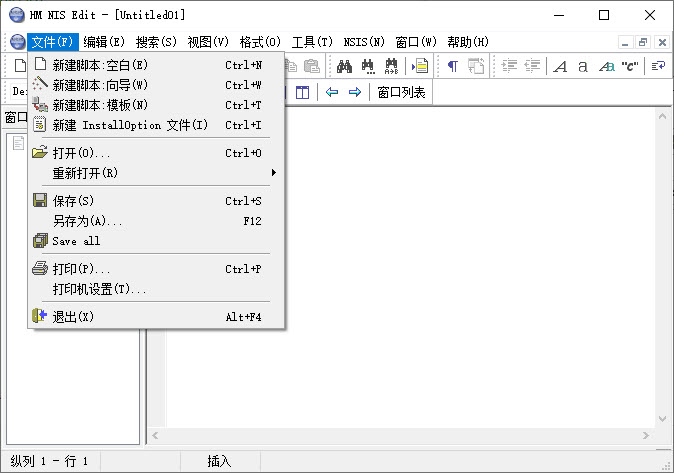The height and width of the screenshot is (473, 674).
Task: Click the paragraph mark (¶) toolbar icon
Action: point(453,66)
